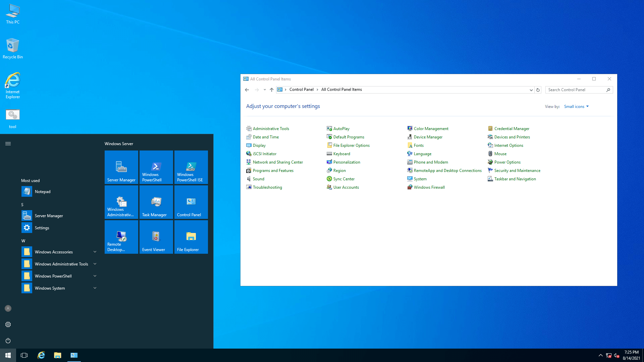
Task: Open Notepad from Most used list
Action: click(x=43, y=192)
